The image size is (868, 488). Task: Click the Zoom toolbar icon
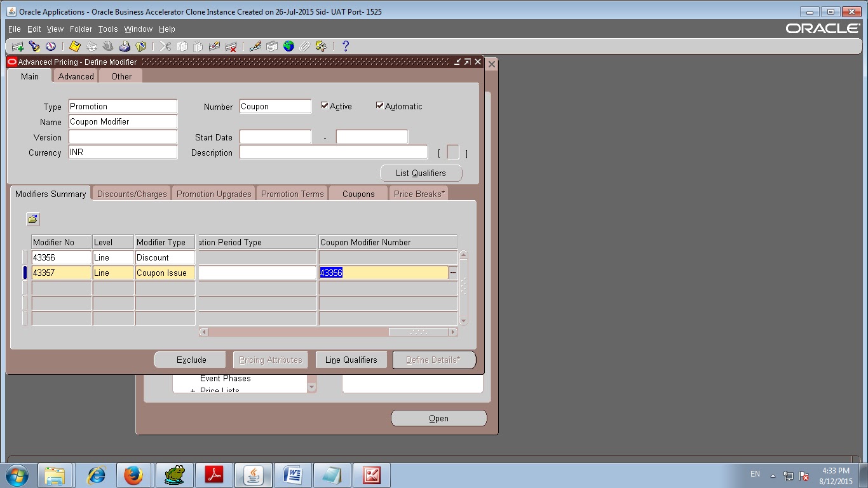272,46
